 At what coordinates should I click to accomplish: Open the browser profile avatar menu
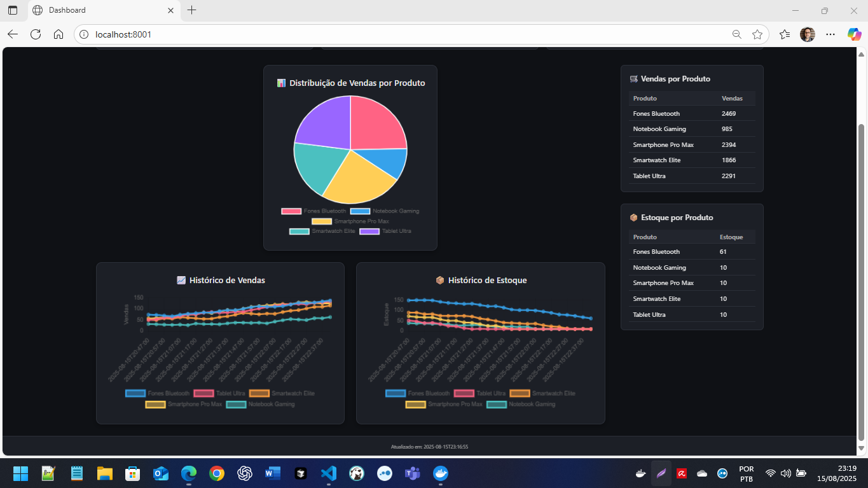coord(808,34)
